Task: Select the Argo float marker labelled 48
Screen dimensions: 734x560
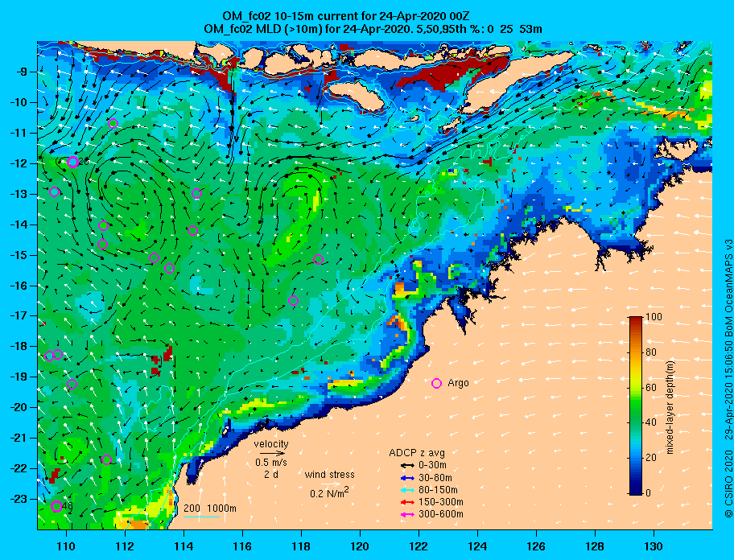Action: (x=56, y=506)
